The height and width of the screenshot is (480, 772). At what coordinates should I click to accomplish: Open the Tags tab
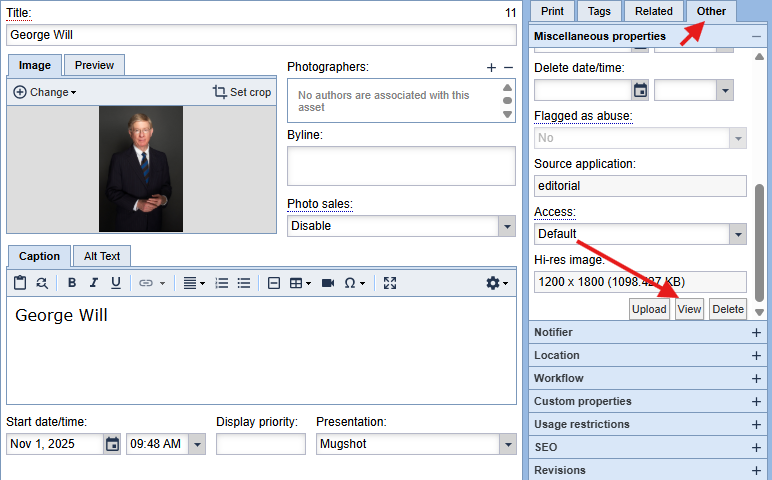tap(599, 11)
